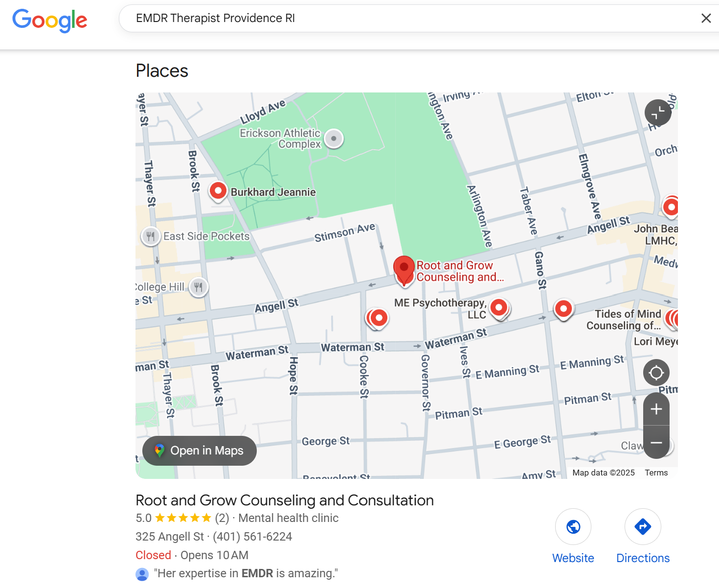Viewport: 719px width, 588px height.
Task: Clear the search query with X
Action: tap(706, 19)
